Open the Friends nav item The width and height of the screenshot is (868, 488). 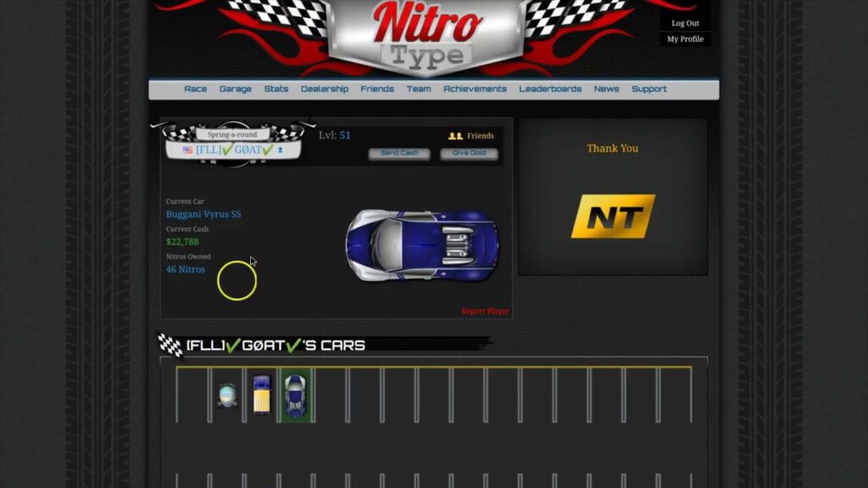coord(377,89)
